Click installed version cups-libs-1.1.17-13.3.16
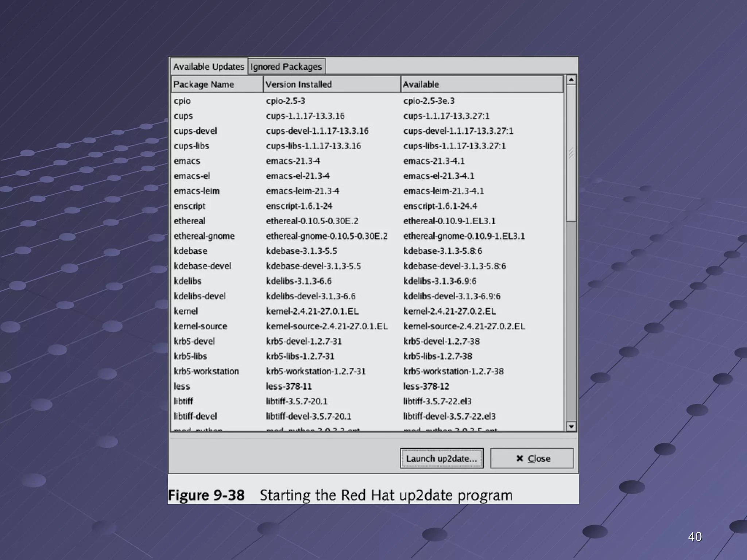Viewport: 747px width, 560px height. pyautogui.click(x=313, y=146)
